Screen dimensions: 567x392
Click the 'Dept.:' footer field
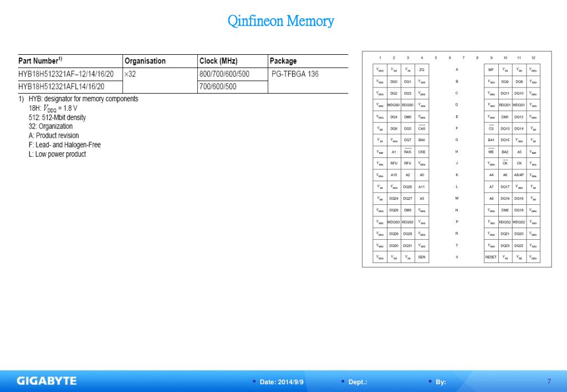[x=357, y=382]
